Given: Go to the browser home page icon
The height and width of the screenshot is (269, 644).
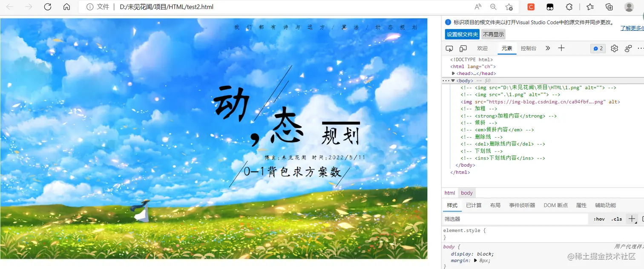Looking at the screenshot, I should click(66, 7).
